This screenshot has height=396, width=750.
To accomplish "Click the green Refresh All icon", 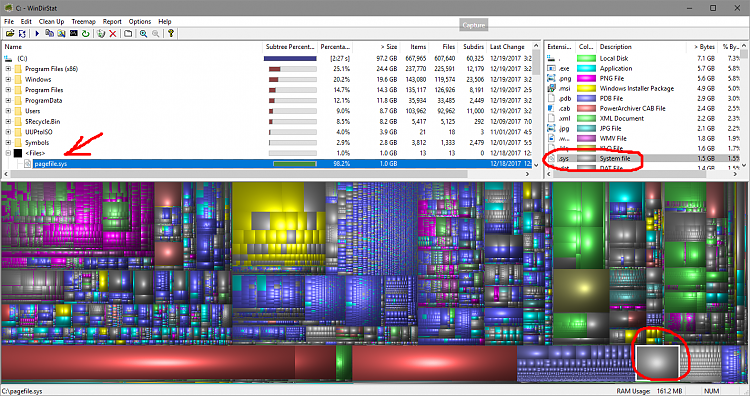I will tap(86, 33).
